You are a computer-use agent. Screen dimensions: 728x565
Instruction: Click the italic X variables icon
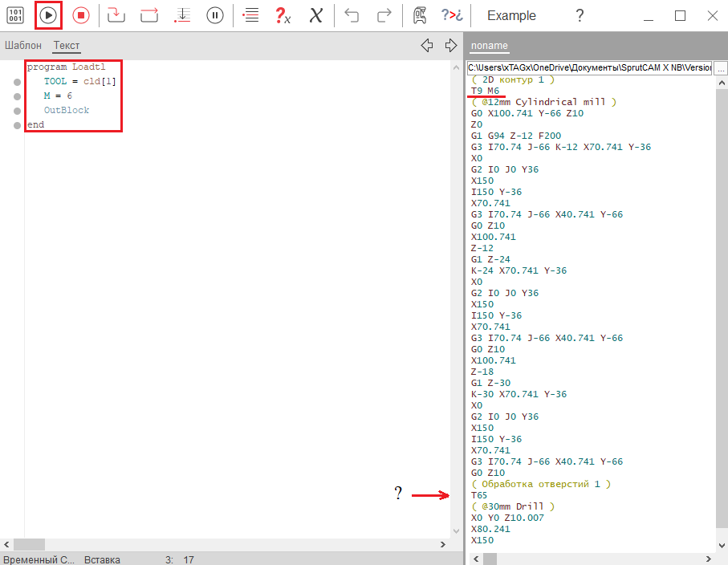315,15
